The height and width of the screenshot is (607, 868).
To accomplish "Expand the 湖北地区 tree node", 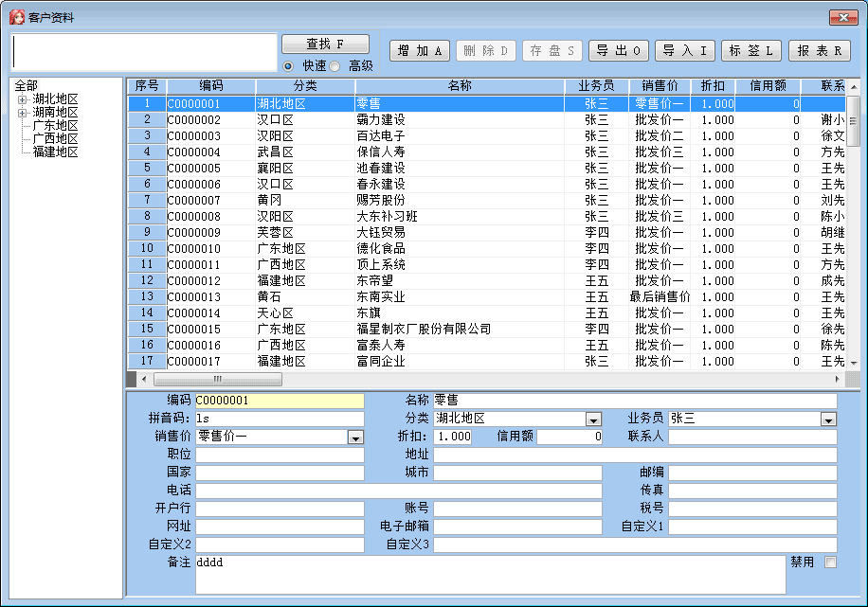I will coord(23,99).
